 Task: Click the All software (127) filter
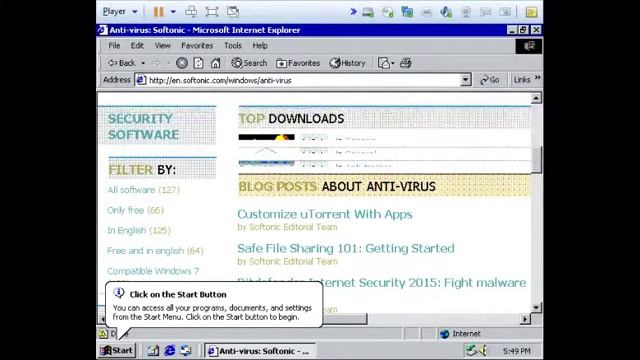(143, 190)
